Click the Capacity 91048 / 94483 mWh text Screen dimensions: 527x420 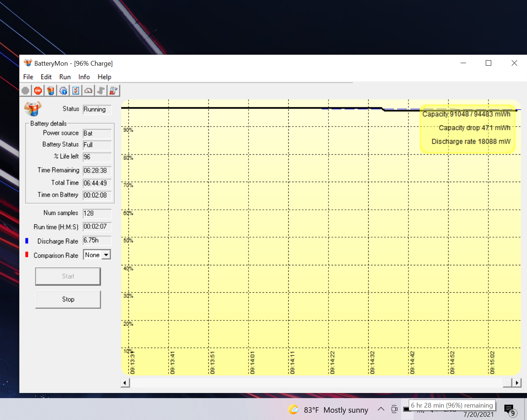466,114
